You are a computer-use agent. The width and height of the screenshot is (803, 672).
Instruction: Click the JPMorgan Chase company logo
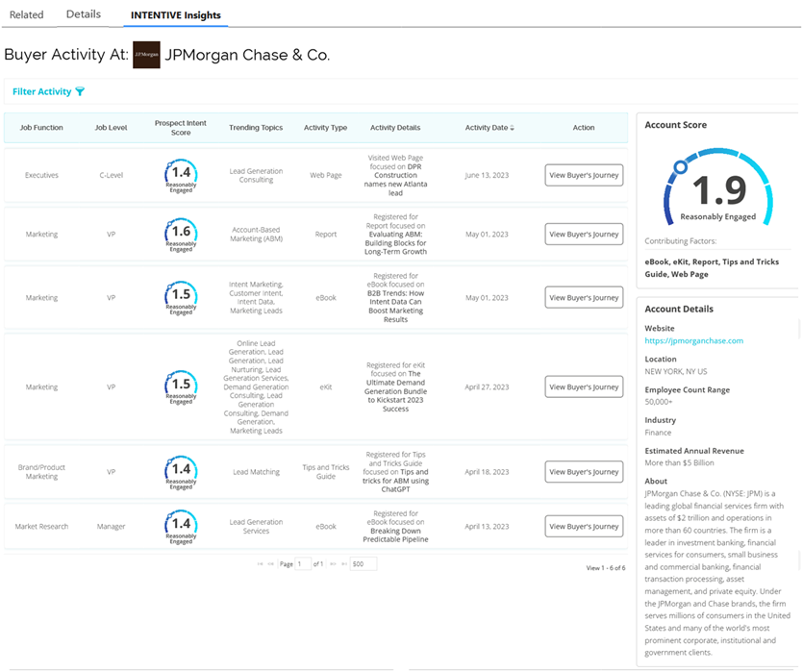[146, 55]
